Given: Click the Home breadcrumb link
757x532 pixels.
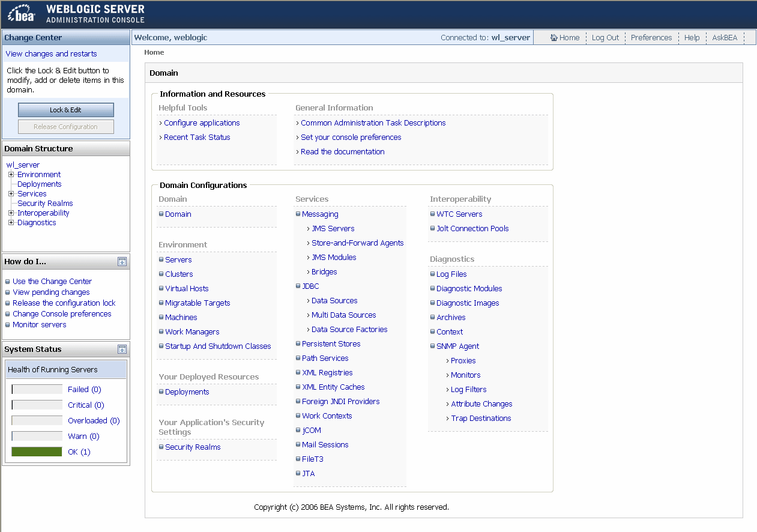Looking at the screenshot, I should pos(154,52).
